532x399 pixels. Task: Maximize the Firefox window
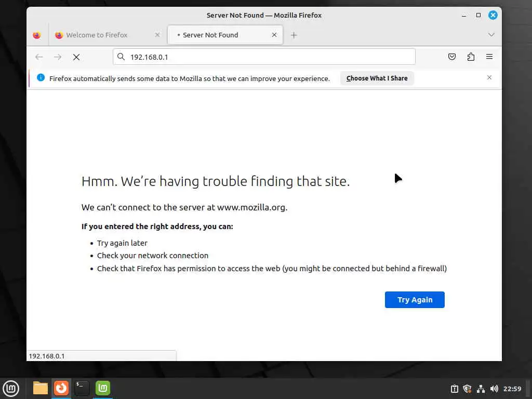(478, 15)
